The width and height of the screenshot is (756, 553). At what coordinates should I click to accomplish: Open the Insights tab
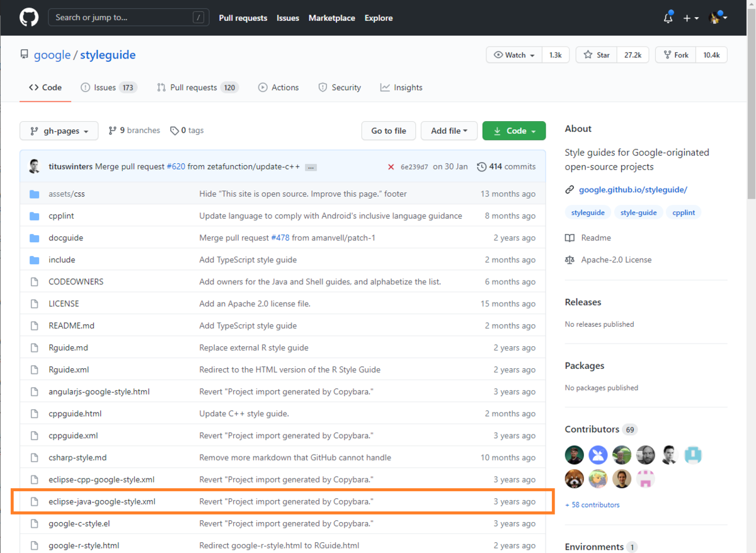click(401, 87)
